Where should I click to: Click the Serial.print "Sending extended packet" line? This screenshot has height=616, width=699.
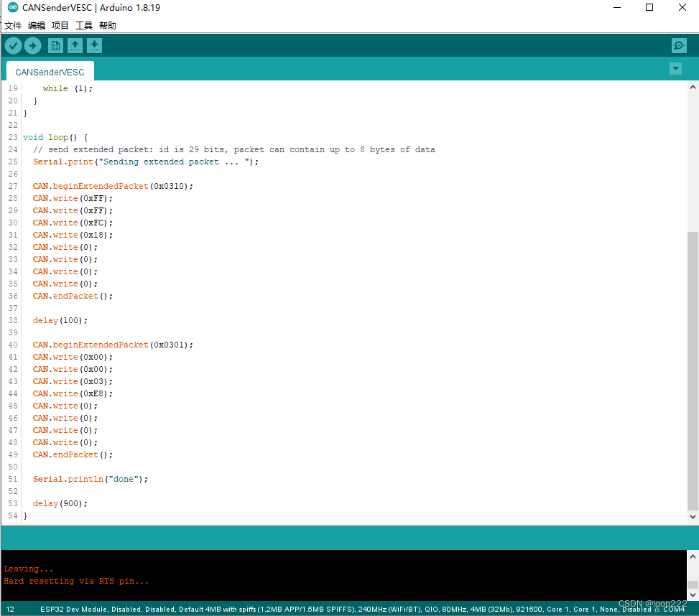(x=146, y=162)
